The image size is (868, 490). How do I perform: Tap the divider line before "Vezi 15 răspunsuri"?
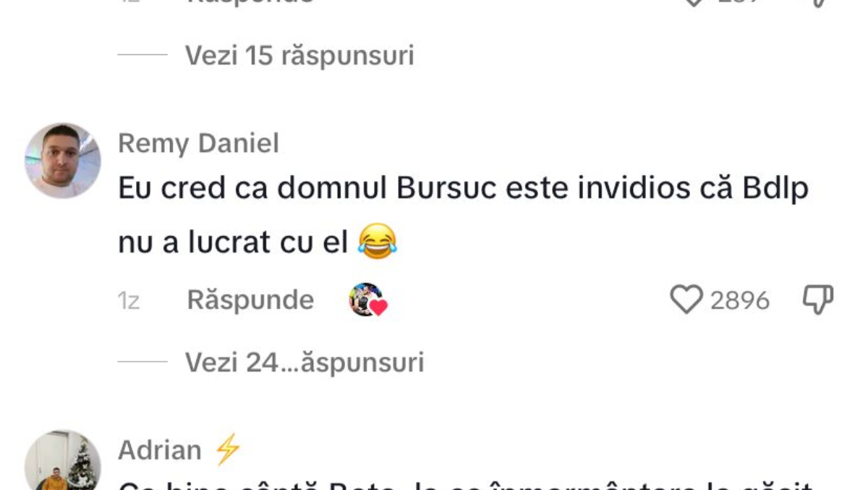[x=142, y=55]
